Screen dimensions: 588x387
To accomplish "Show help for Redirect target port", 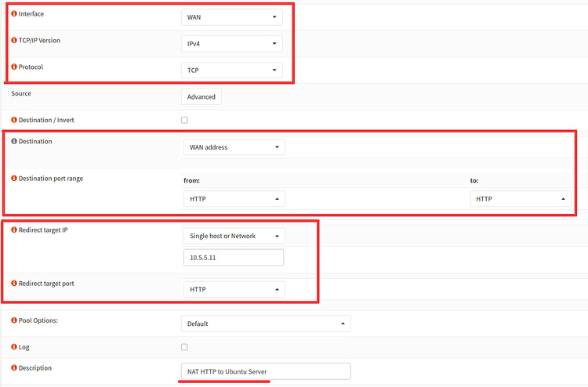I will 14,282.
